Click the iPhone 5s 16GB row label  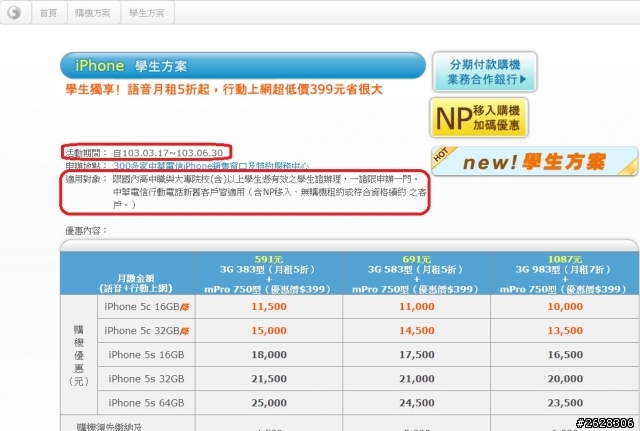(146, 355)
